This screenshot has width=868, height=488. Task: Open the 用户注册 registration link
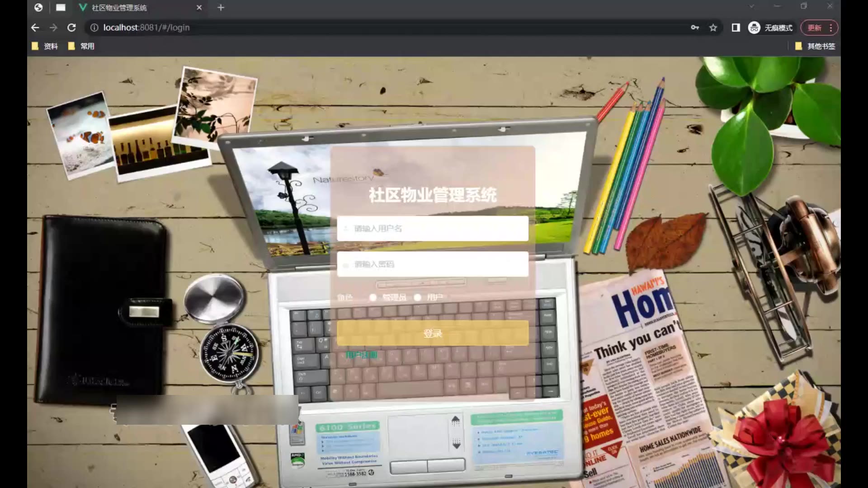(361, 355)
